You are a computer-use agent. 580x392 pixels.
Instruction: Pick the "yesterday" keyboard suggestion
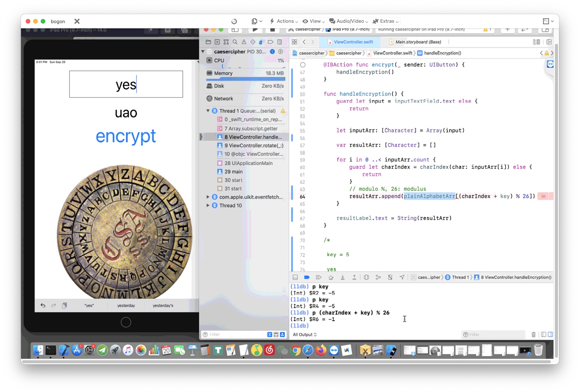[x=126, y=305]
